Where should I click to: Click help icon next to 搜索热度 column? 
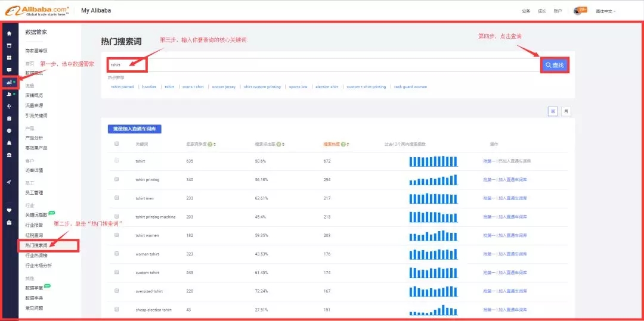click(343, 144)
